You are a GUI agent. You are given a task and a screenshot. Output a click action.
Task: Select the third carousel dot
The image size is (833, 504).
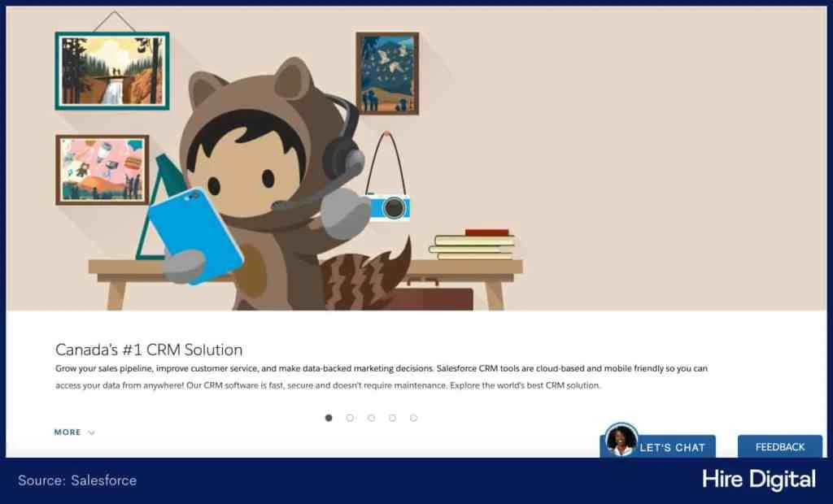pyautogui.click(x=371, y=417)
